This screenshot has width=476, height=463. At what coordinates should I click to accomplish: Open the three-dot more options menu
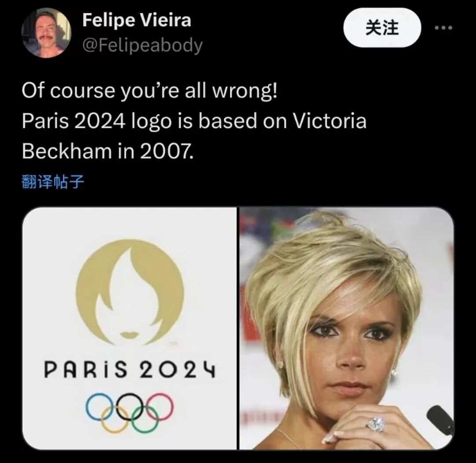[443, 28]
